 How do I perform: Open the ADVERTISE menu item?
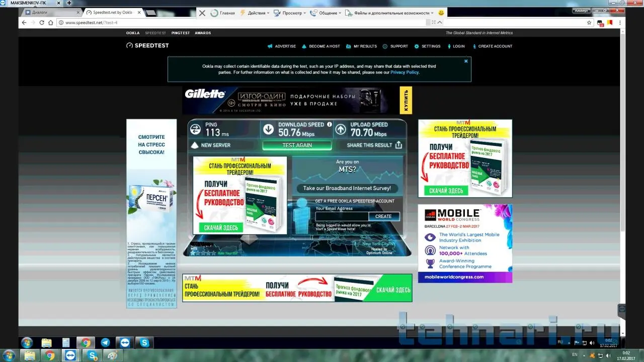point(282,46)
